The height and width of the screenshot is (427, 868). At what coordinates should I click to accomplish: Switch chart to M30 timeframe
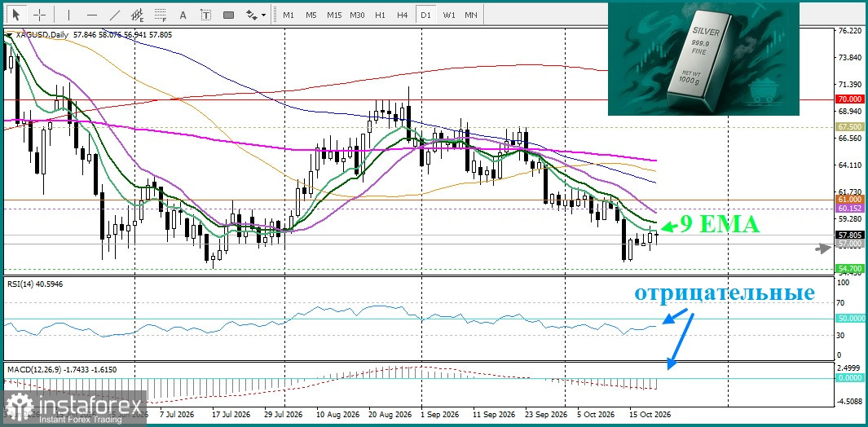[357, 15]
